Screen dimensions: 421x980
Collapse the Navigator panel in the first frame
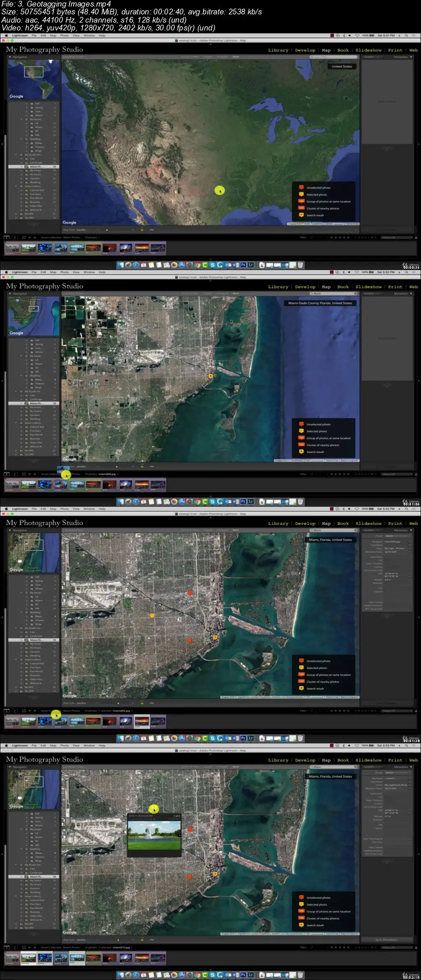[11, 57]
